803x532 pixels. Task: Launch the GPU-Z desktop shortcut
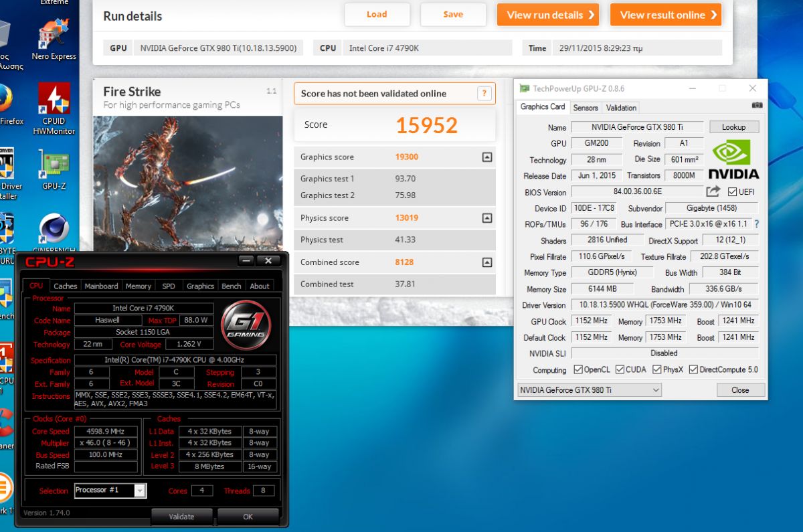(x=54, y=170)
